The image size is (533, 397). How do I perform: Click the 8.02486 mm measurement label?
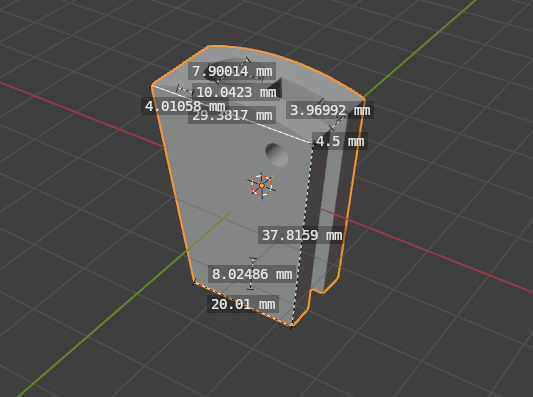pos(252,274)
